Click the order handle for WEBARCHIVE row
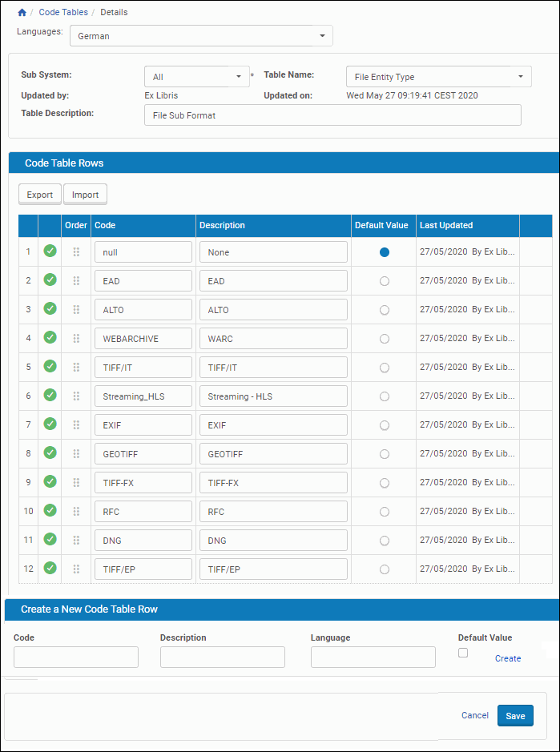This screenshot has width=560, height=752. pos(76,338)
